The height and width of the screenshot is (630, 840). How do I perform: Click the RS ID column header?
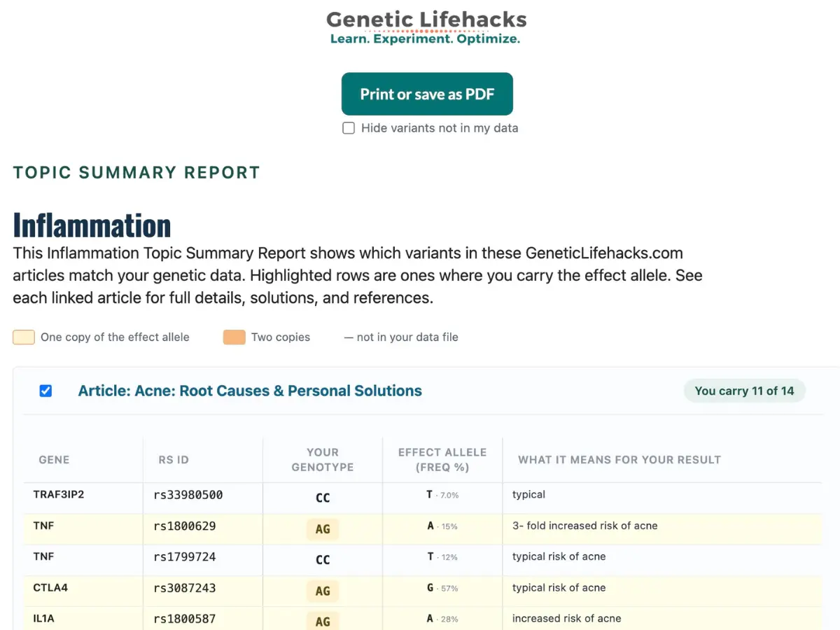(174, 460)
